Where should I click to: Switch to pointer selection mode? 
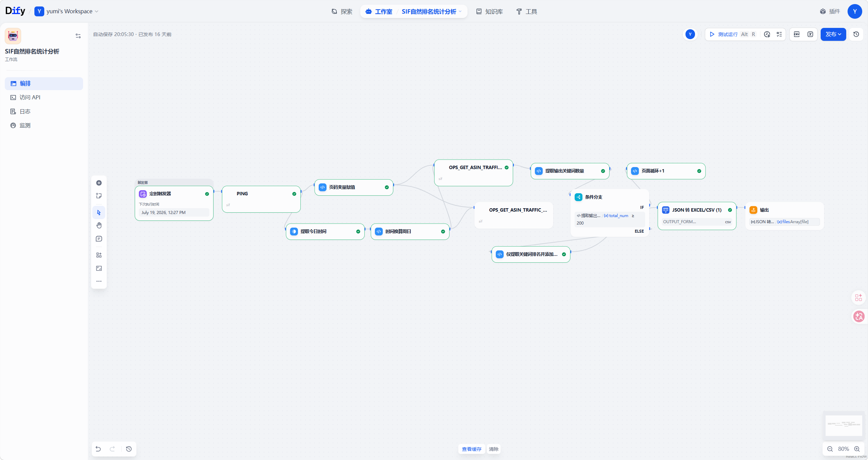(99, 212)
